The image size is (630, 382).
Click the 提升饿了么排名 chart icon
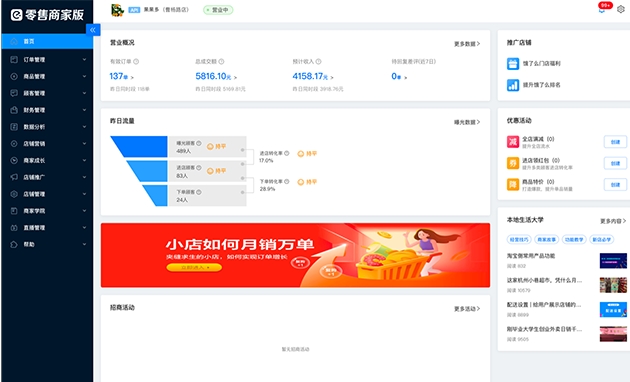coord(513,85)
